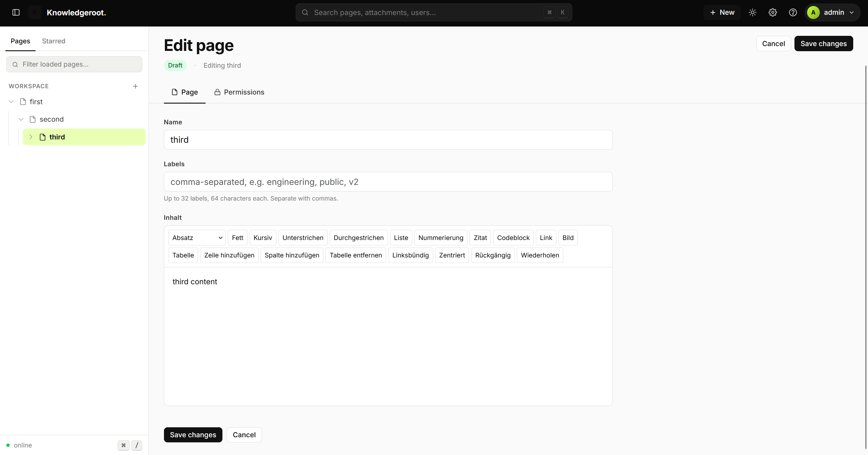Click the top-right Cancel button

773,44
